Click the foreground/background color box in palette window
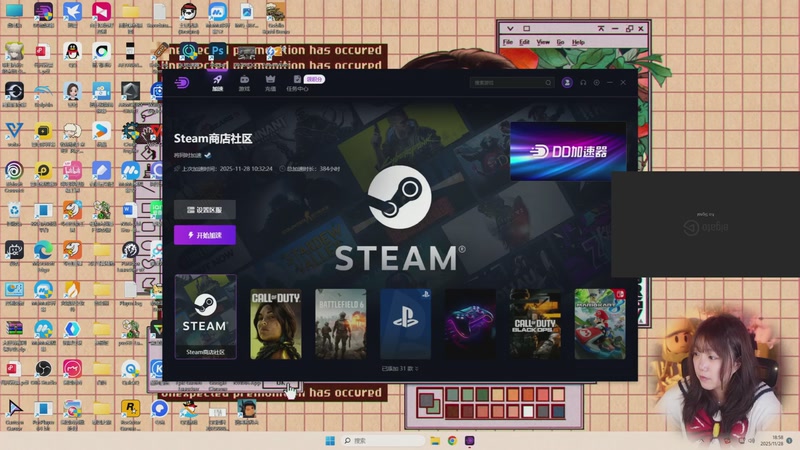Image resolution: width=800 pixels, height=450 pixels. 430,403
